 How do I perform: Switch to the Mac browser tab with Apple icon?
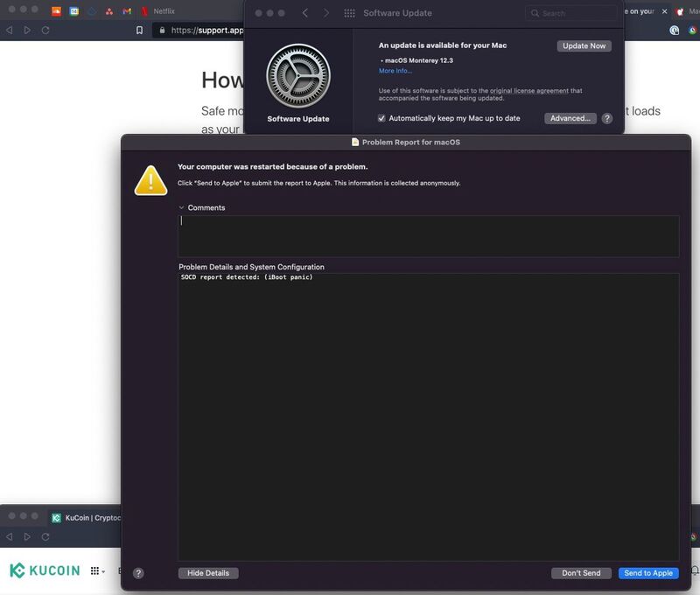coord(688,11)
